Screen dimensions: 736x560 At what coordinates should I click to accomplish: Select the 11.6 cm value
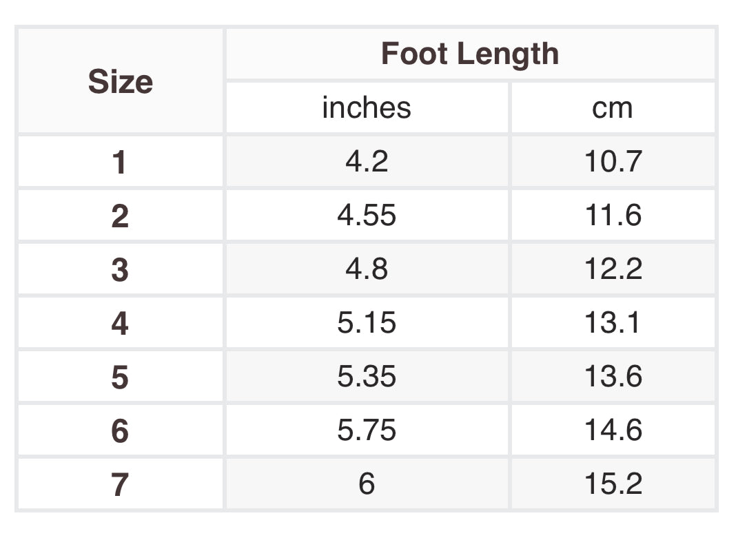click(613, 216)
